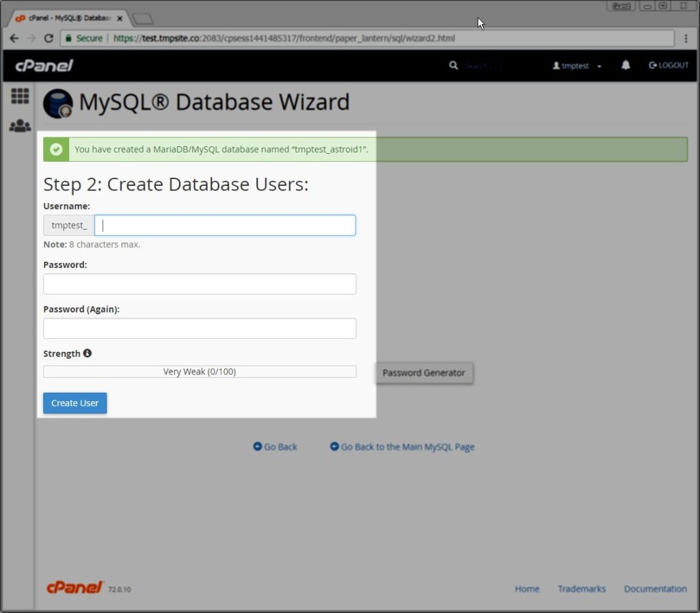Click the password strength meter bar

pyautogui.click(x=200, y=372)
